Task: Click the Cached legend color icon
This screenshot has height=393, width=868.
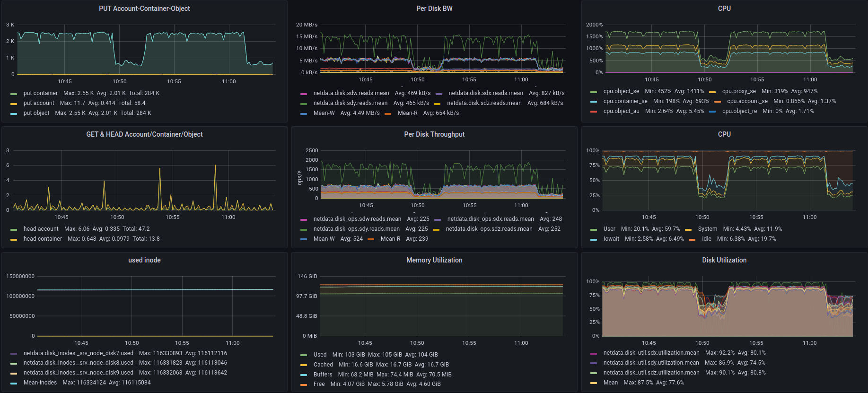Action: (x=304, y=365)
